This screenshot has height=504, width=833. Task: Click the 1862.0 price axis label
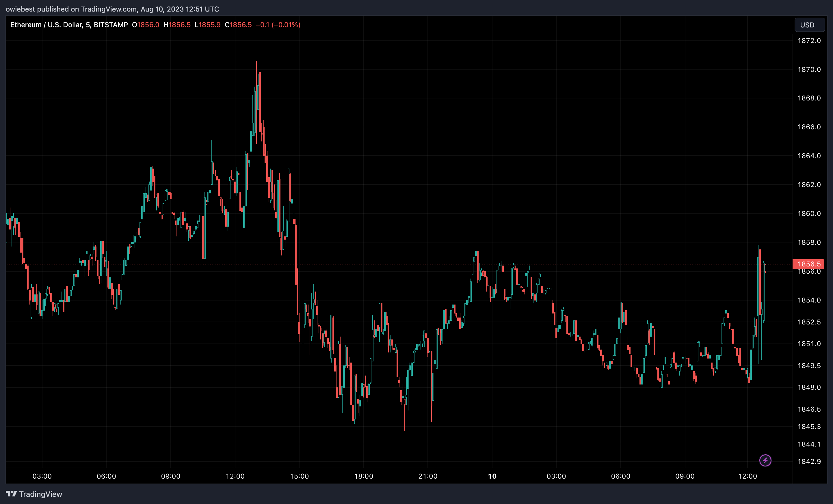tap(809, 184)
